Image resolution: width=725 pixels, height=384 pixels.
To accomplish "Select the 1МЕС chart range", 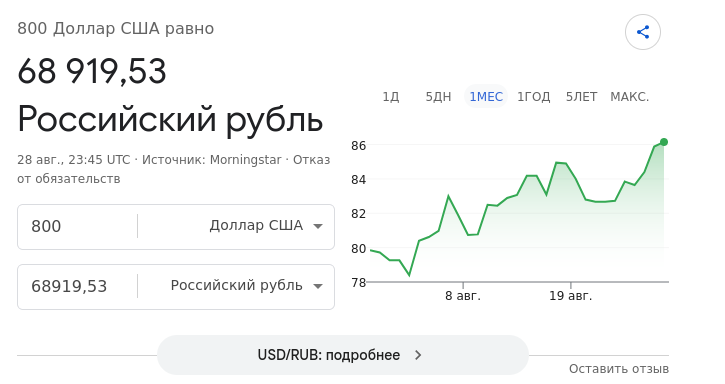I will click(486, 97).
